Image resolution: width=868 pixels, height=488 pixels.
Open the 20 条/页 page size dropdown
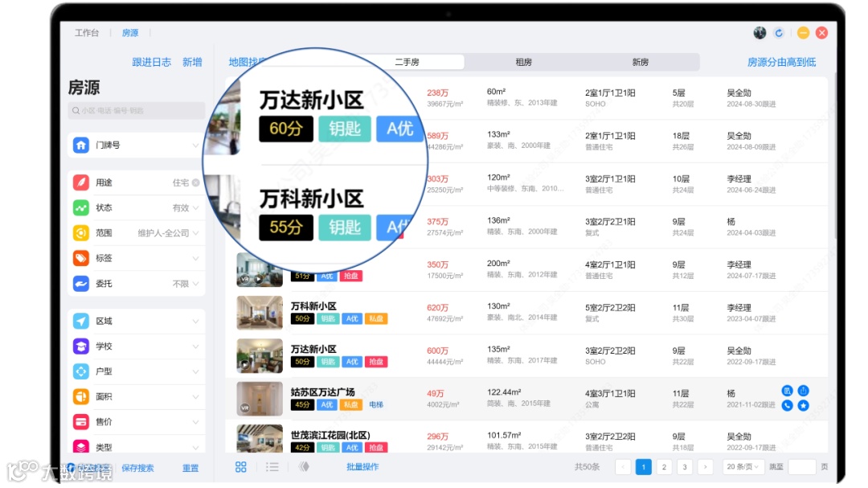(743, 467)
